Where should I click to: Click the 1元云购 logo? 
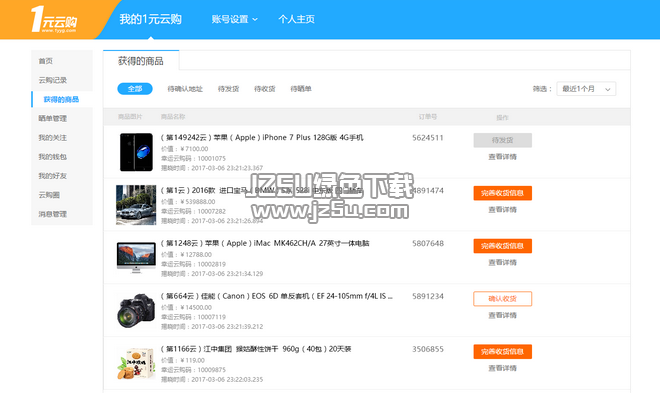[54, 19]
